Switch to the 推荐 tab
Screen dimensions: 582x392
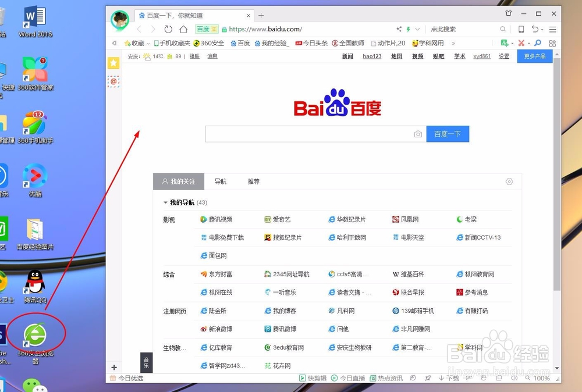(253, 181)
